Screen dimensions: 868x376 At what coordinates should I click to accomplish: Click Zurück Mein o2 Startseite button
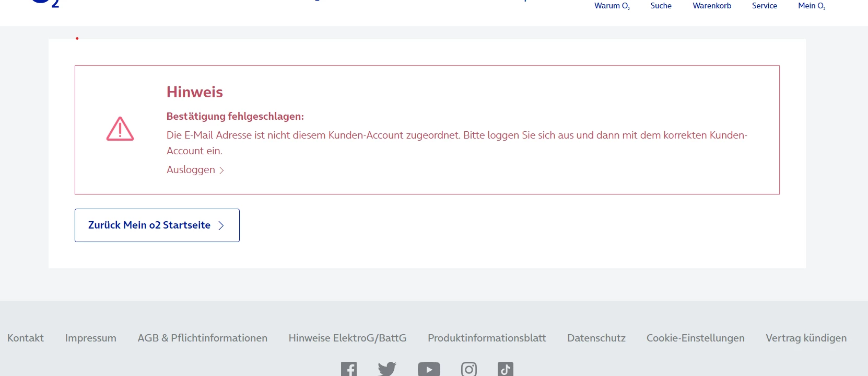point(157,225)
